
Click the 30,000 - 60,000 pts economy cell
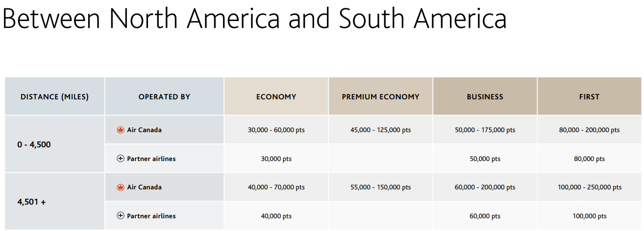pos(276,130)
